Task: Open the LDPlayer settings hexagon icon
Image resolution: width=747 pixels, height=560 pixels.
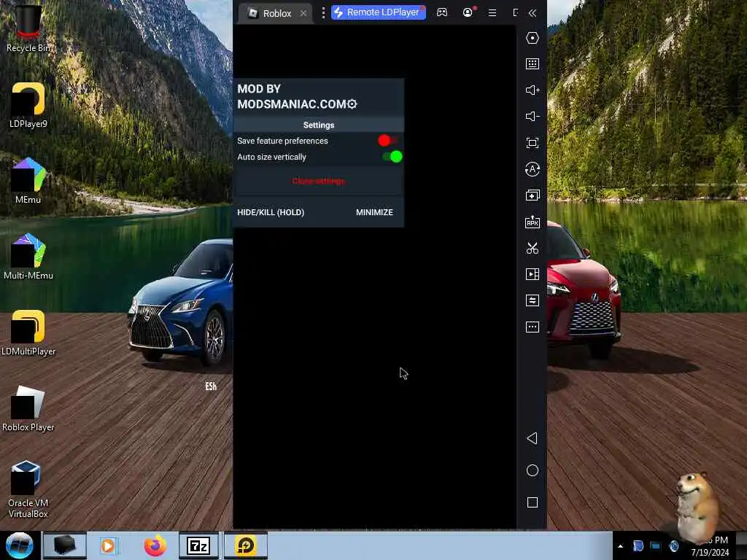Action: (532, 38)
